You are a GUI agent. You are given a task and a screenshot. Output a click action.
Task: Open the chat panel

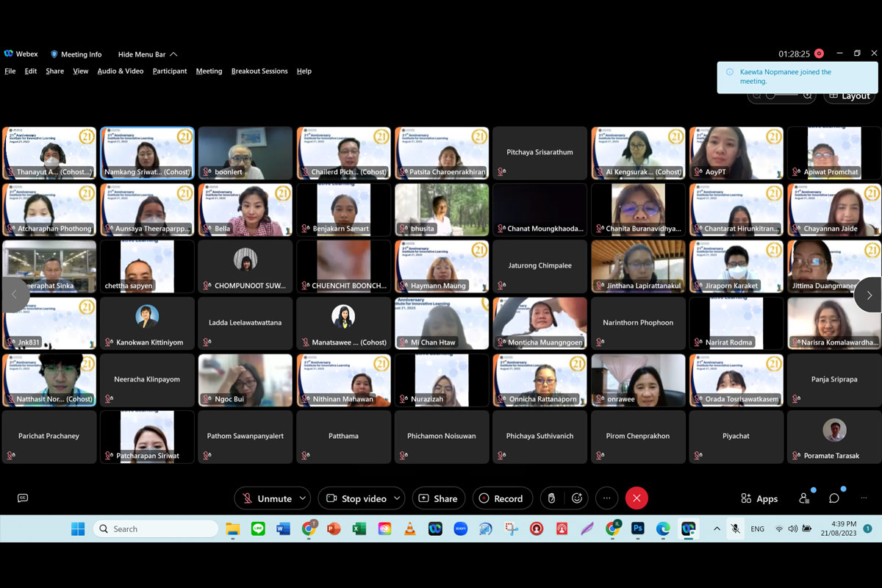pyautogui.click(x=834, y=498)
